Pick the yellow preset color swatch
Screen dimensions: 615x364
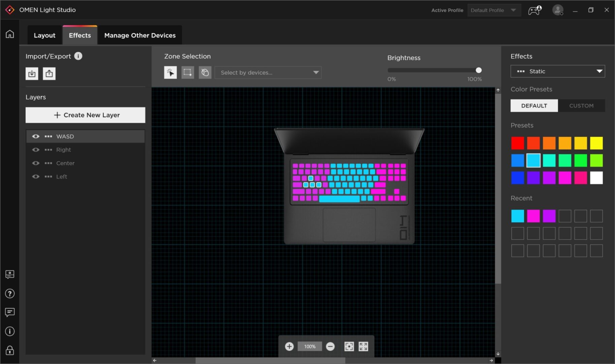click(x=596, y=143)
